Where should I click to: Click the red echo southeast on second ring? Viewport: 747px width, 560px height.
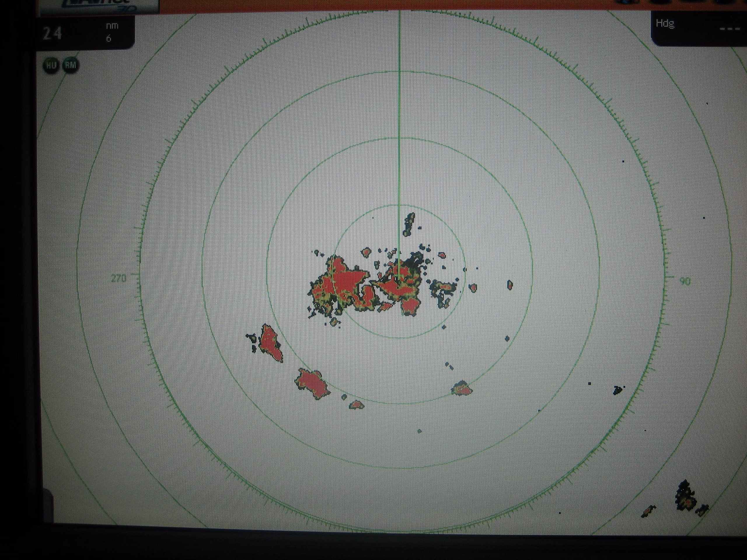click(462, 388)
